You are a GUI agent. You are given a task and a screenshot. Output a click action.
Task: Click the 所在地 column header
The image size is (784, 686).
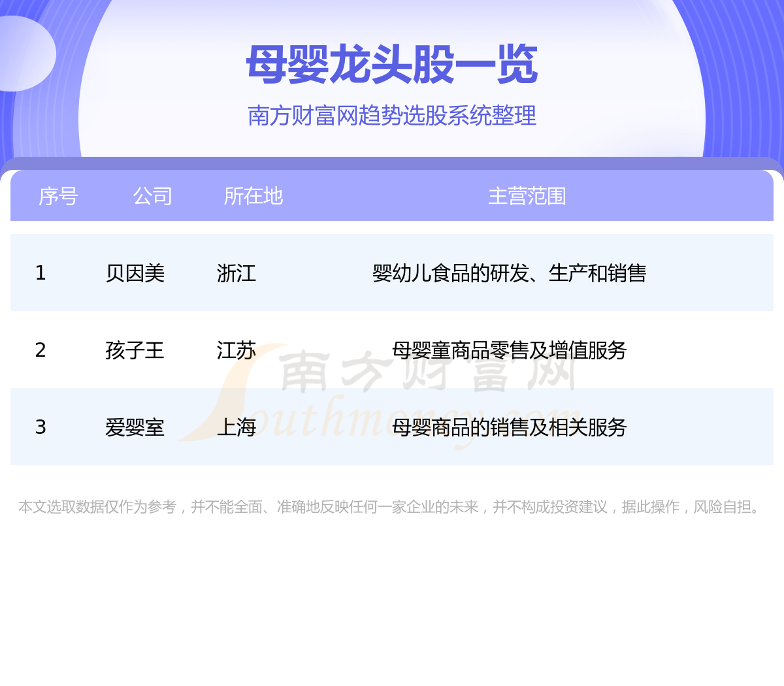tap(253, 196)
